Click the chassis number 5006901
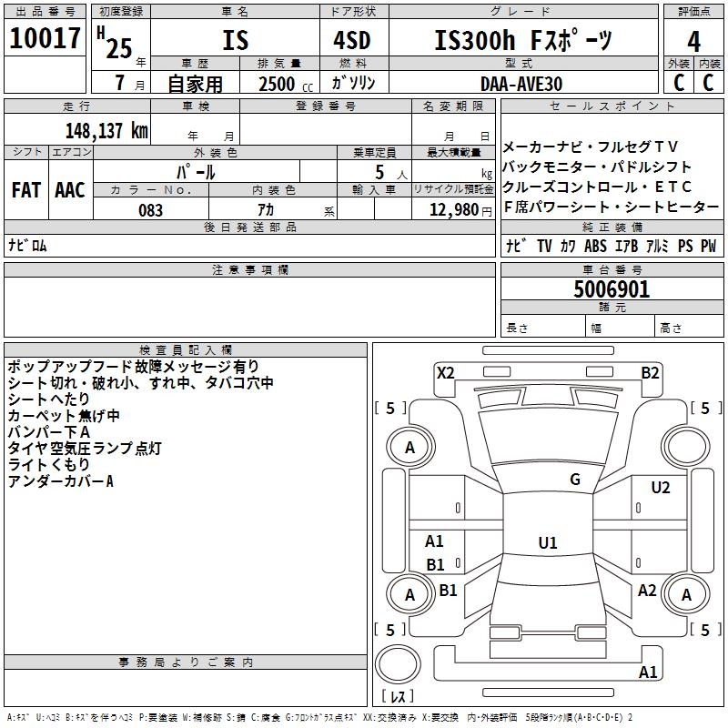This screenshot has height=728, width=728. [x=612, y=289]
